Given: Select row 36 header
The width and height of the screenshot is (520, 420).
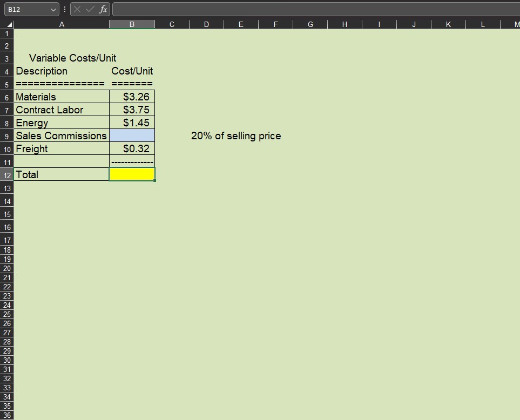Looking at the screenshot, I should [x=6, y=415].
